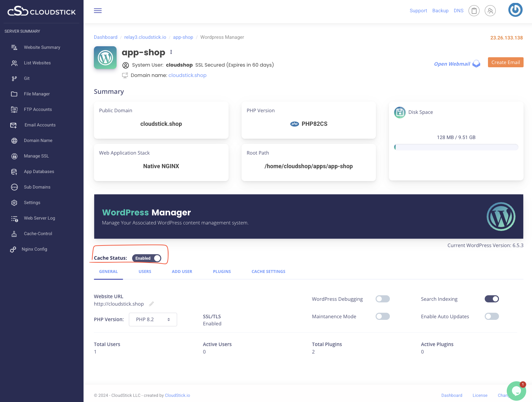
Task: Open FTP Accounts from sidebar
Action: [x=38, y=109]
